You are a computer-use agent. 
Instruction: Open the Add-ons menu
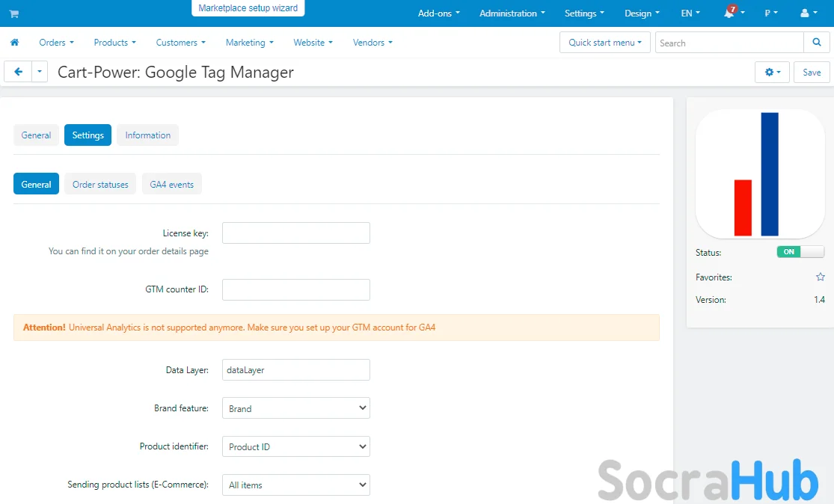click(438, 13)
